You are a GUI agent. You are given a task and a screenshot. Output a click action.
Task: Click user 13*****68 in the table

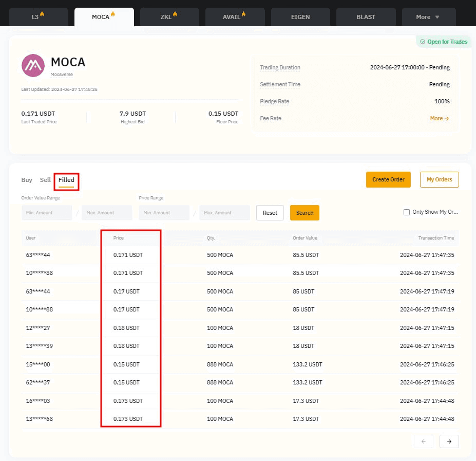tap(39, 419)
